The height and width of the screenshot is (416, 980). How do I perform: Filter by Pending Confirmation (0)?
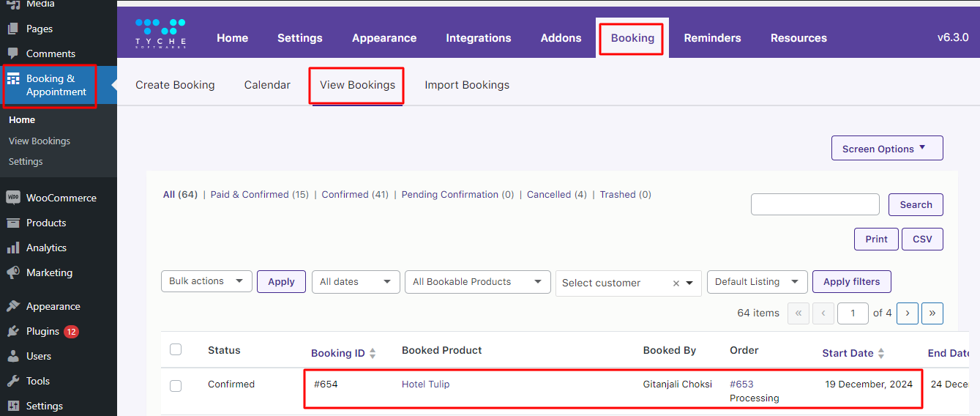coord(457,195)
